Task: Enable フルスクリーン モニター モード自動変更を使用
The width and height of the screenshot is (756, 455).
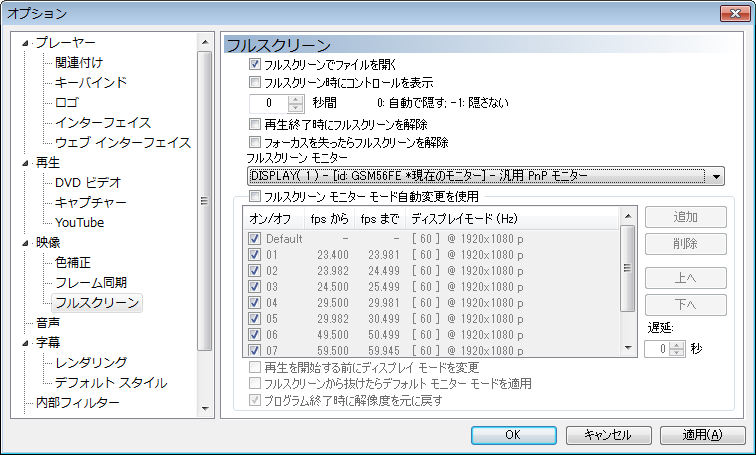Action: 255,196
